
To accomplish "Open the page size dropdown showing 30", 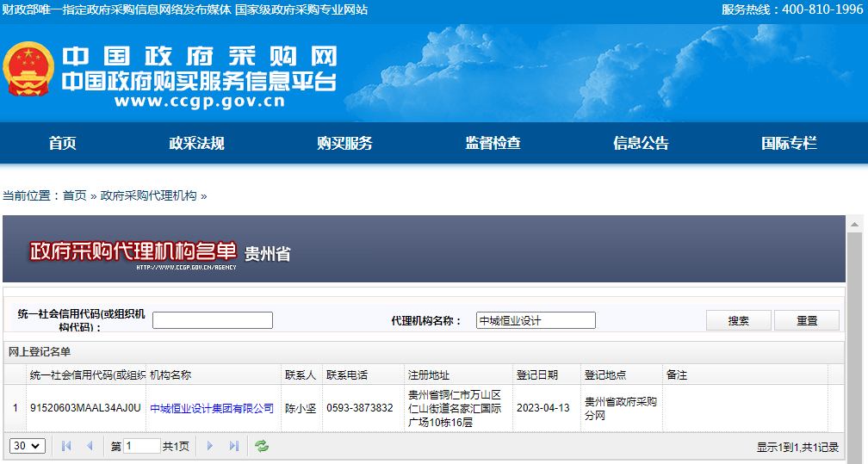I will [x=28, y=446].
